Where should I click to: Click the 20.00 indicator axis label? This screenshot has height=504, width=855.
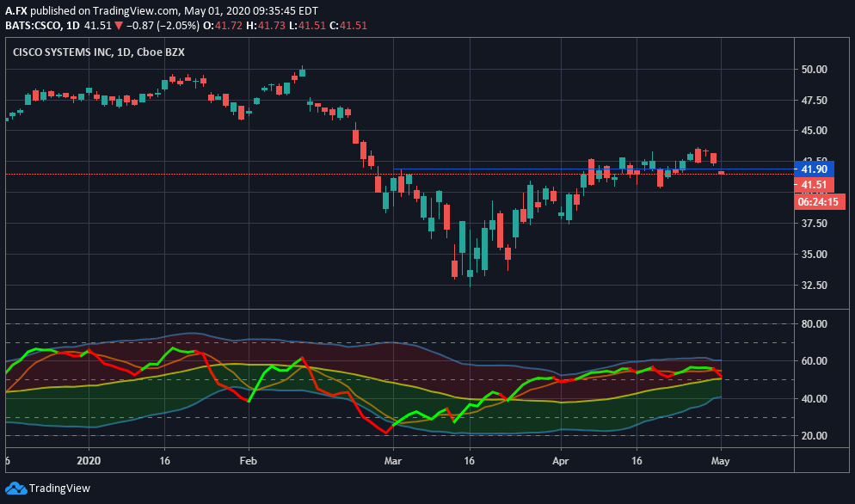click(x=814, y=436)
